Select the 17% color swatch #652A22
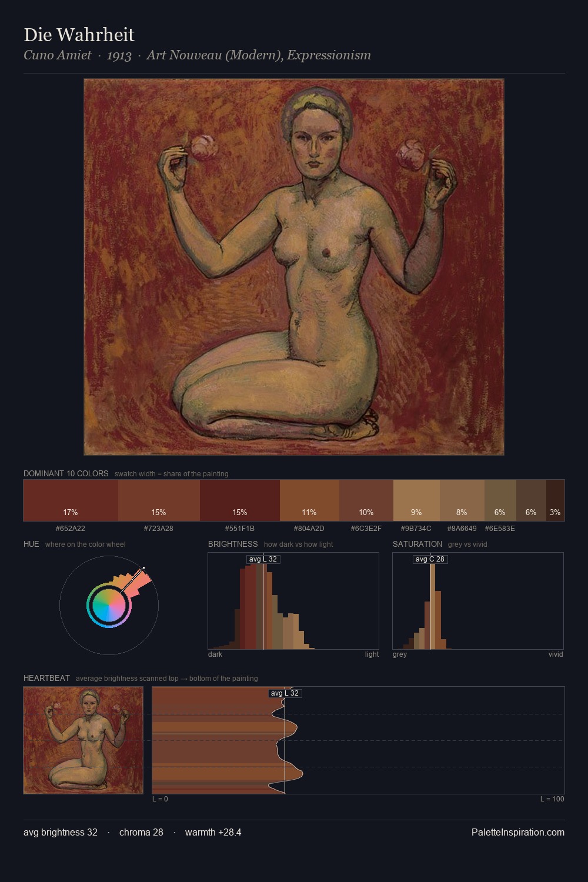This screenshot has height=882, width=588. (x=71, y=500)
